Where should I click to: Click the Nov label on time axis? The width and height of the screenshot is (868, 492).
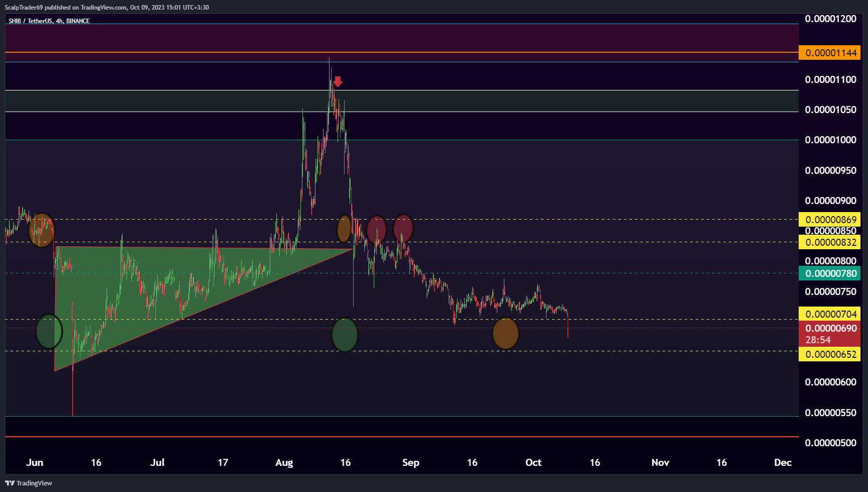(660, 462)
